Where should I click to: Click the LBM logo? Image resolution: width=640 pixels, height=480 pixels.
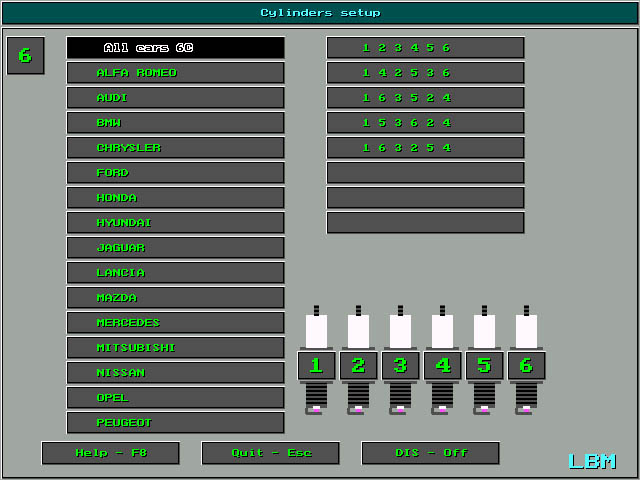[592, 461]
